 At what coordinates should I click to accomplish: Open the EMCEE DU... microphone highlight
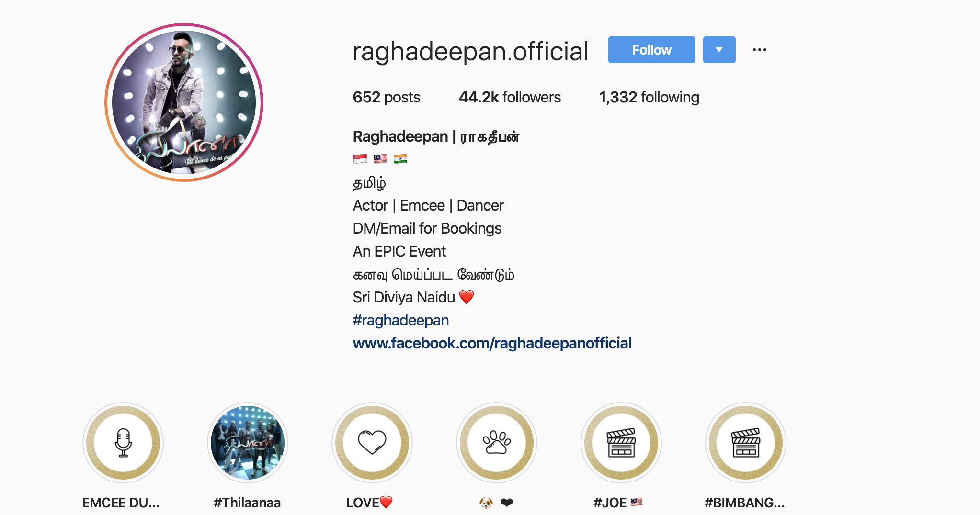point(123,443)
